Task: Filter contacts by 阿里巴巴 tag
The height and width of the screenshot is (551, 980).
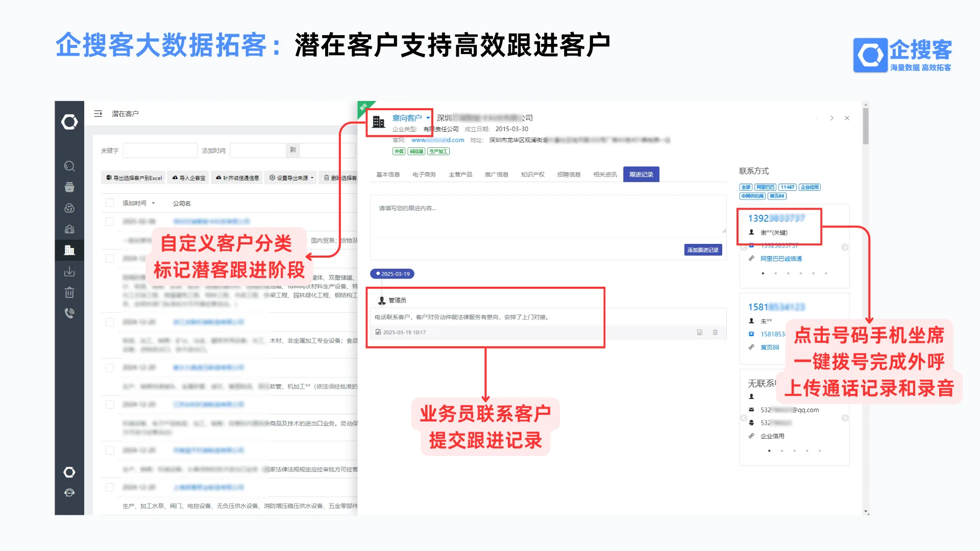Action: pos(765,187)
